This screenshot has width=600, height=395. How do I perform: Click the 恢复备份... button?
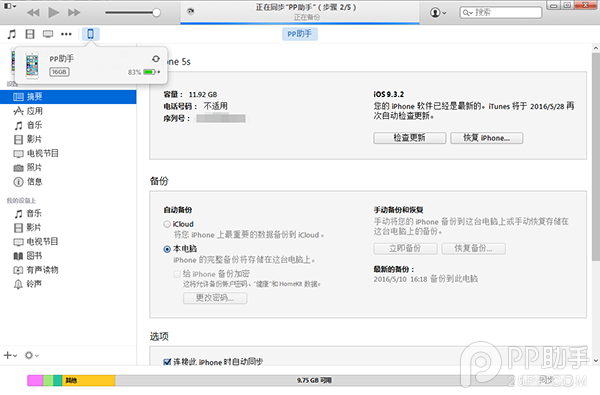coord(473,249)
